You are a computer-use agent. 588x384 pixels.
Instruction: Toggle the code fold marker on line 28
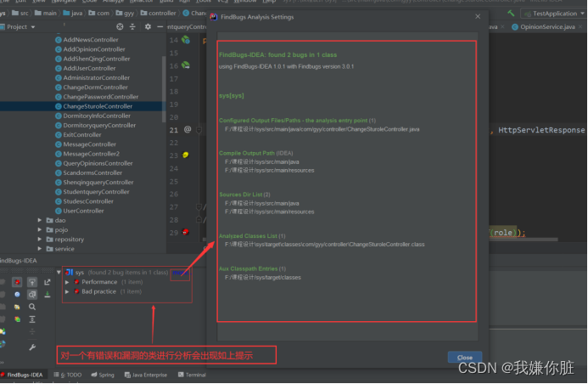199,219
